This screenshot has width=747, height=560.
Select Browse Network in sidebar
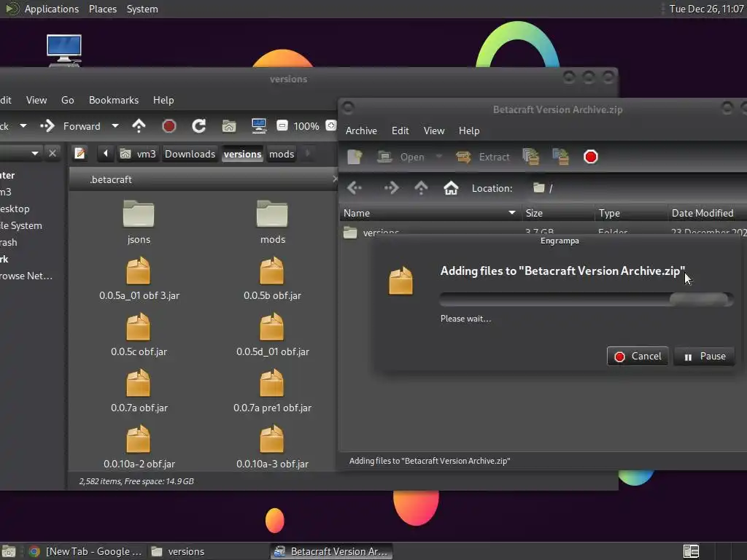tap(27, 276)
